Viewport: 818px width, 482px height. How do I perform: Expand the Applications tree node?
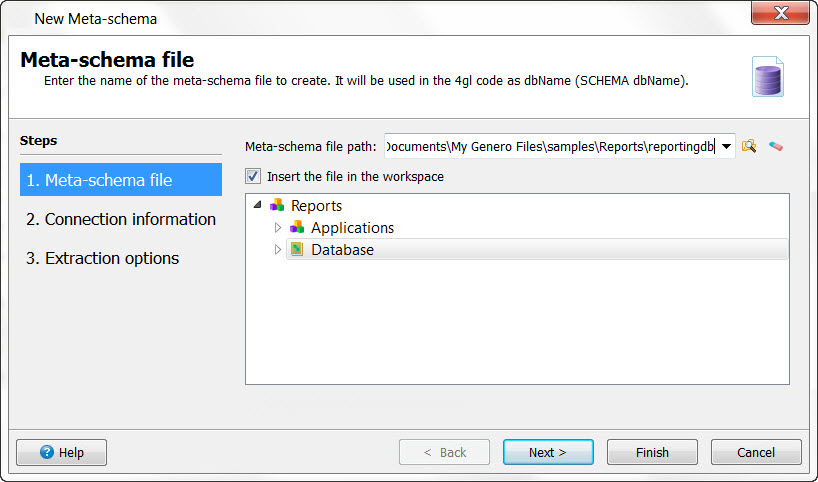tap(278, 228)
